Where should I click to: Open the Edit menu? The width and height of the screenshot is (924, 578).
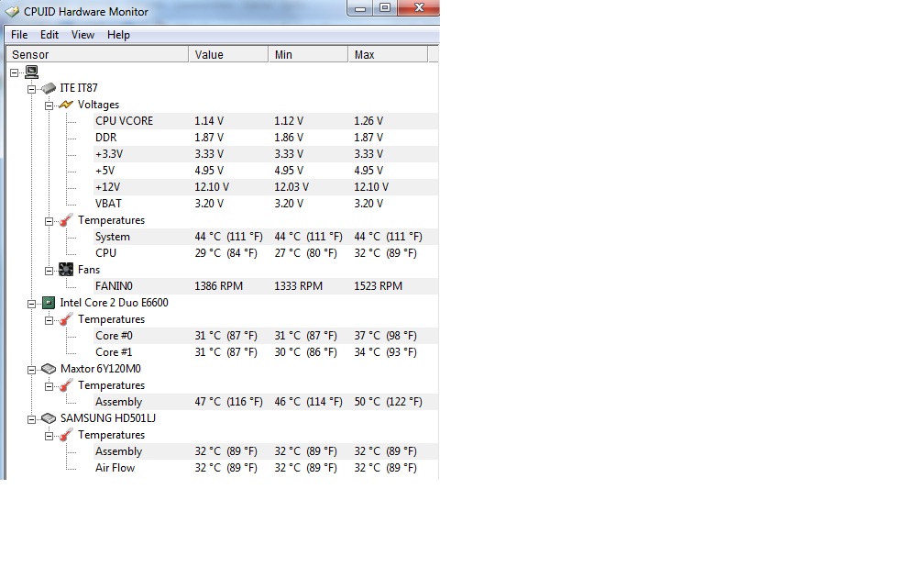click(x=49, y=35)
